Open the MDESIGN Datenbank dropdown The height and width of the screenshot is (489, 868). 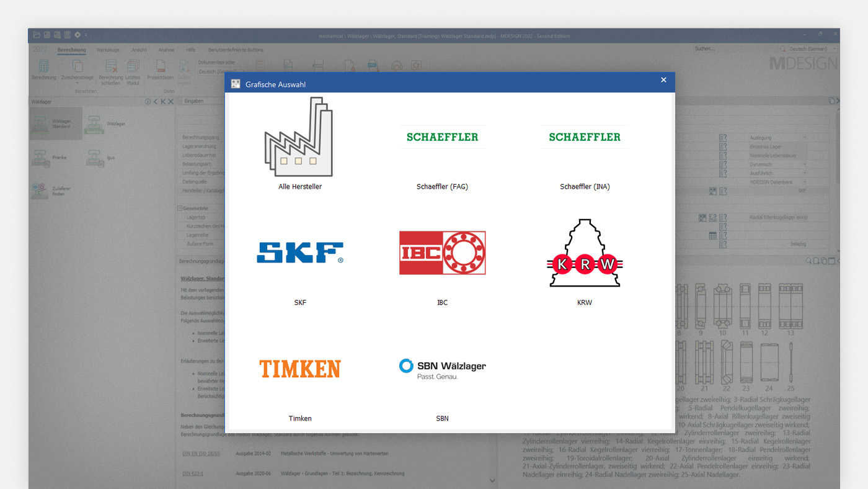777,182
